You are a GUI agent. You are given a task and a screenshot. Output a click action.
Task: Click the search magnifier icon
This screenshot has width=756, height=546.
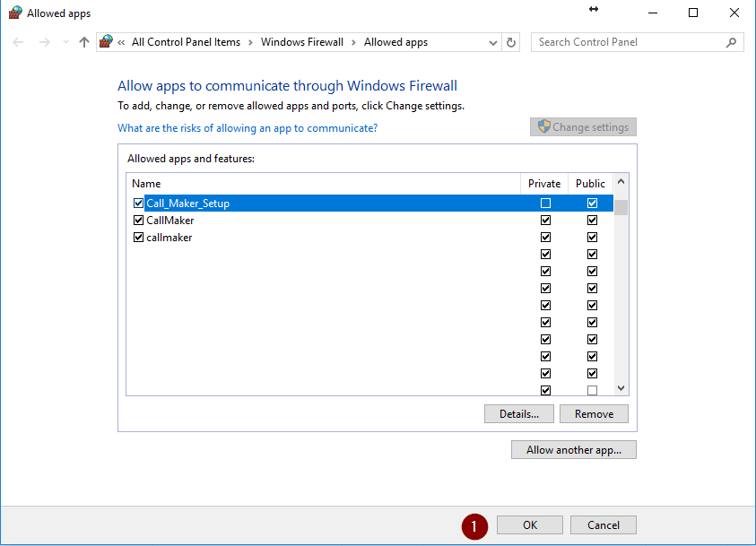click(x=731, y=42)
